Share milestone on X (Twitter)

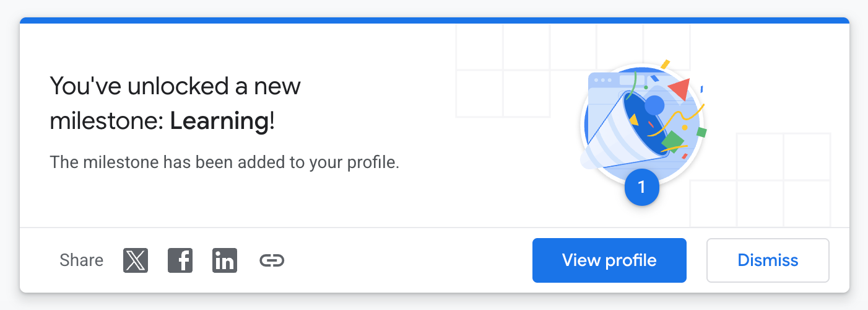136,260
